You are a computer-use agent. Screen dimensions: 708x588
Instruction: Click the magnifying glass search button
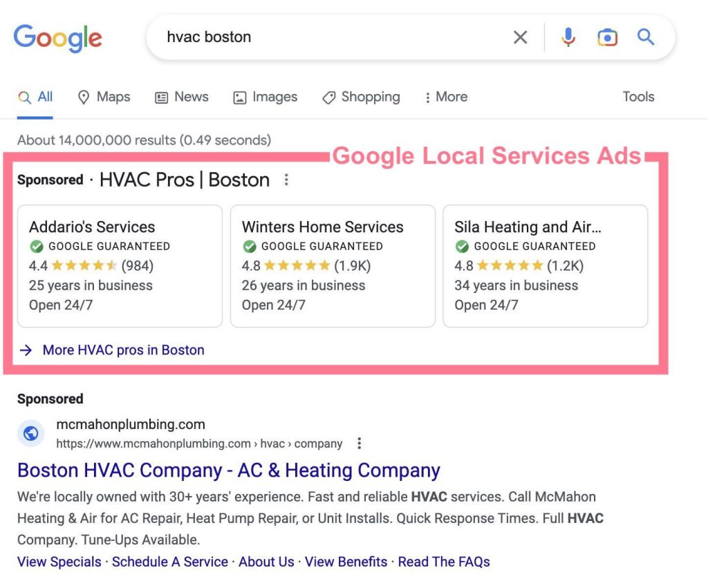(646, 37)
